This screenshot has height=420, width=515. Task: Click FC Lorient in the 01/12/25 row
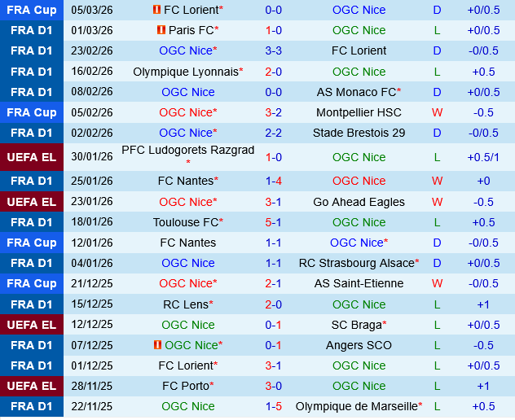coord(186,365)
